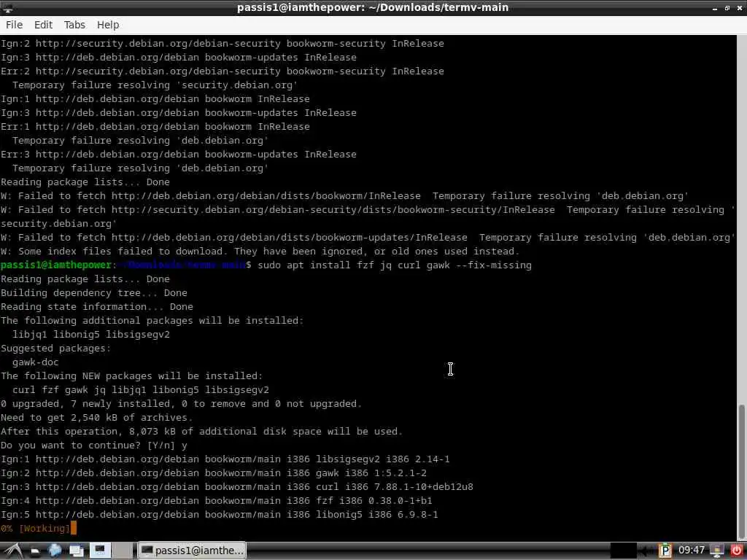Select the highlighted terminal launcher icon

pos(100,551)
